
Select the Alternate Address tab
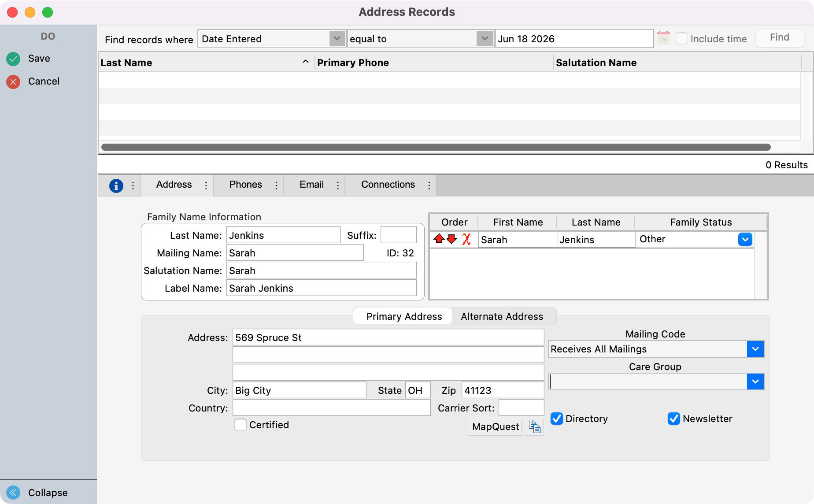point(502,316)
